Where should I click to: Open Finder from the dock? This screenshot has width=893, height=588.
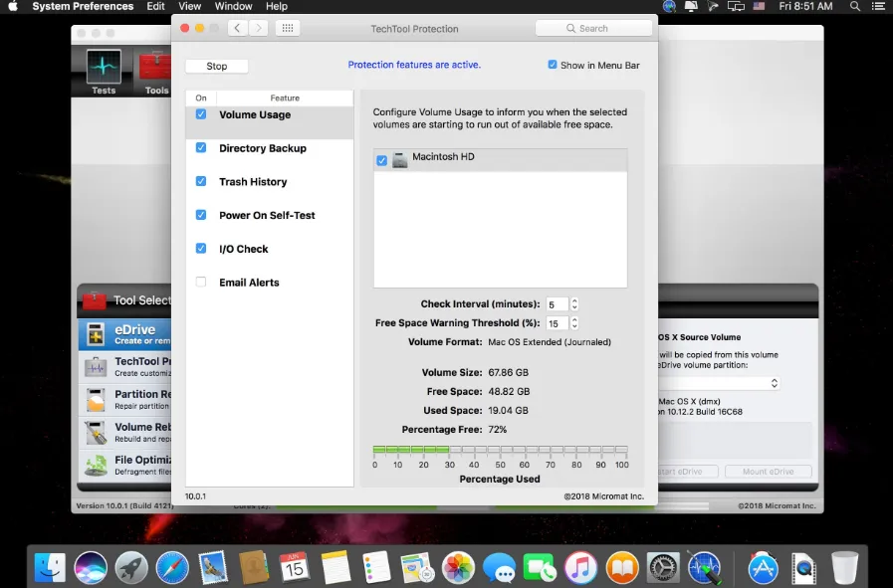(50, 567)
